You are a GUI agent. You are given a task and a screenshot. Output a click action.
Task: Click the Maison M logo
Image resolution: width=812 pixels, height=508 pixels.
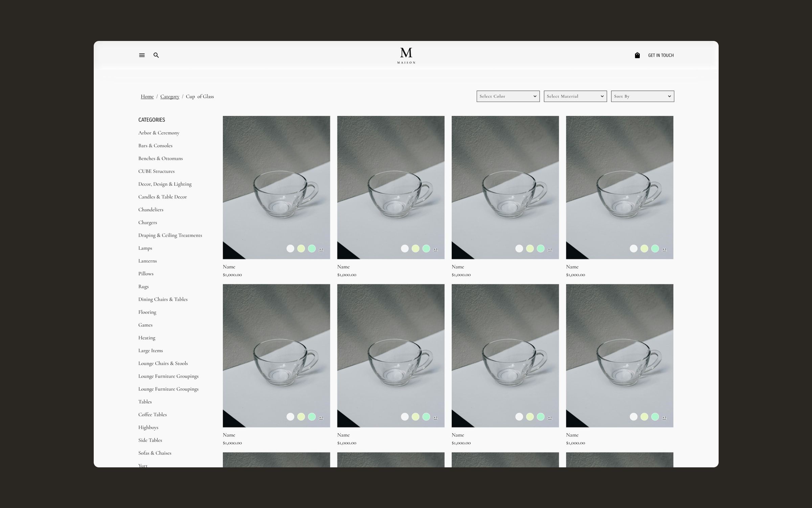pos(406,56)
